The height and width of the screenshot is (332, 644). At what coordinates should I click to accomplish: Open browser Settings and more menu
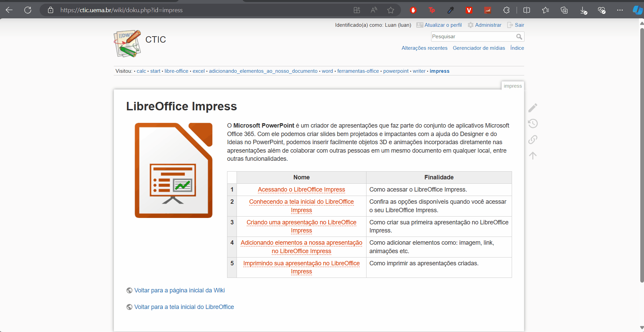620,10
